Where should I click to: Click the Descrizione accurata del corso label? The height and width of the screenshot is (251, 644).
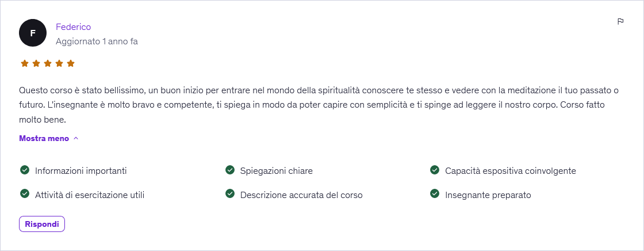[301, 195]
